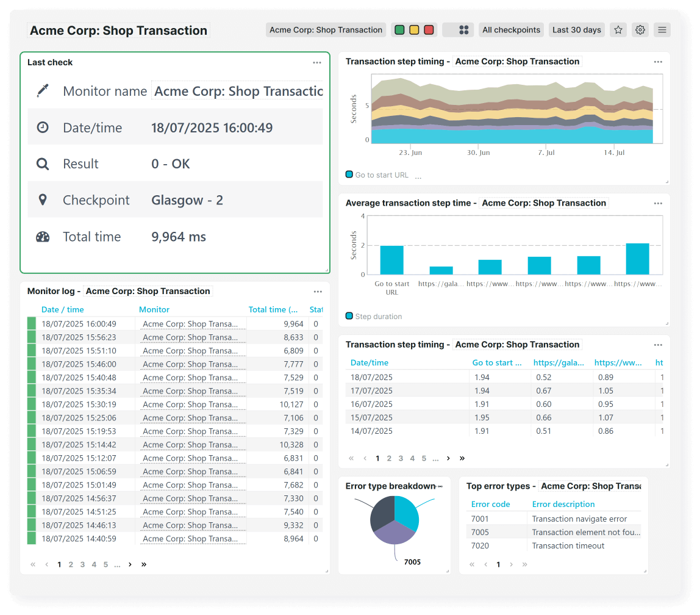Open the All checkpoints dropdown

point(511,29)
